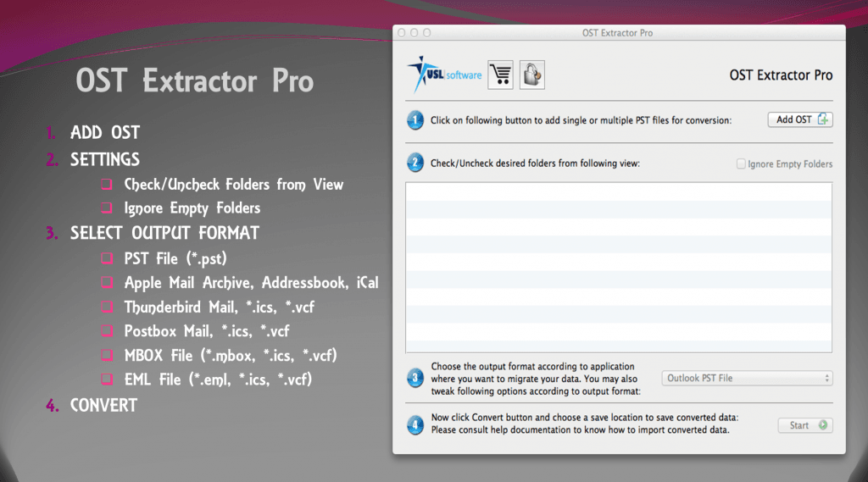The width and height of the screenshot is (868, 482).
Task: Open the shopping cart purchase icon
Action: (501, 75)
